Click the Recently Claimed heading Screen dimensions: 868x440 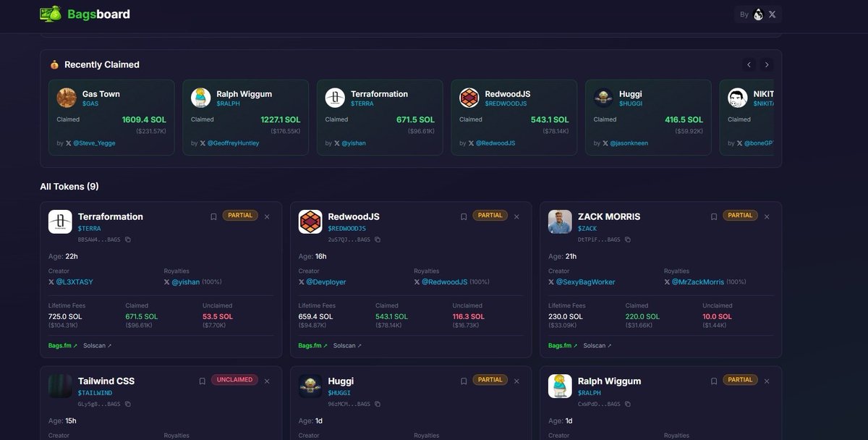(x=102, y=64)
